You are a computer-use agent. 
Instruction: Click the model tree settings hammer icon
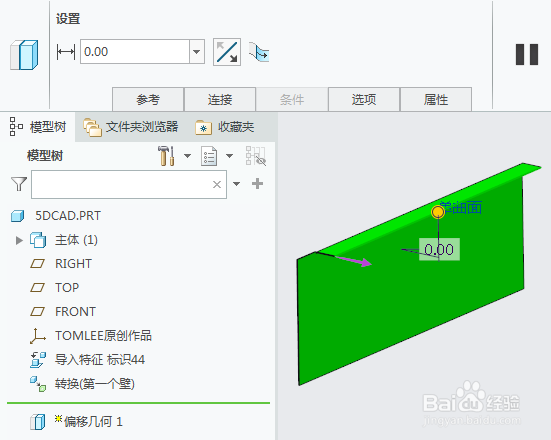166,156
